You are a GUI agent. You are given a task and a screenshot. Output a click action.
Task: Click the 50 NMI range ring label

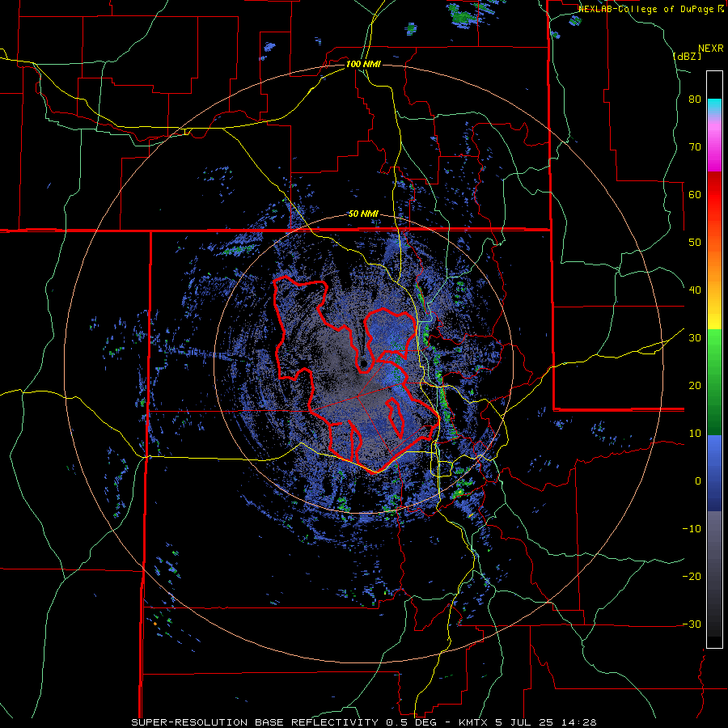coord(363,214)
